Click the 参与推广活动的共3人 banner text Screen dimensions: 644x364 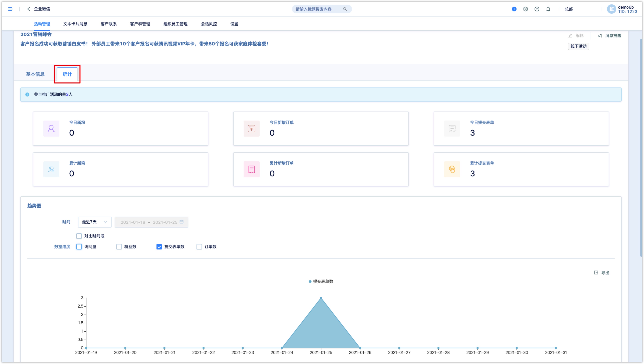click(x=53, y=95)
